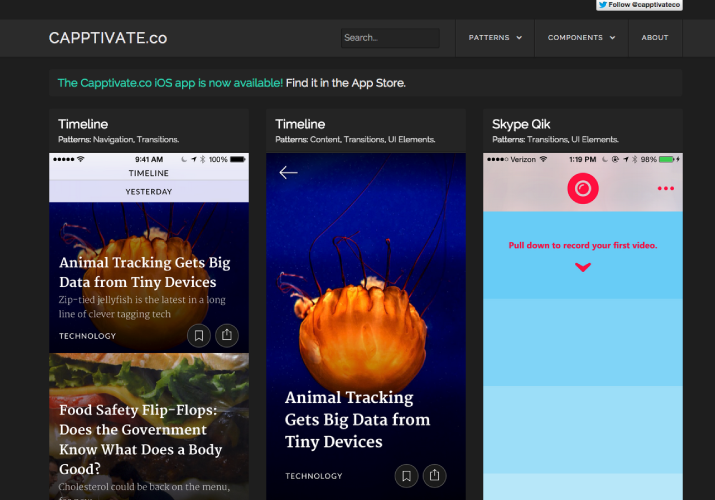Viewport: 715px width, 500px height.
Task: Click TECHNOLOGY label in second Timeline preview
Action: pyautogui.click(x=314, y=476)
